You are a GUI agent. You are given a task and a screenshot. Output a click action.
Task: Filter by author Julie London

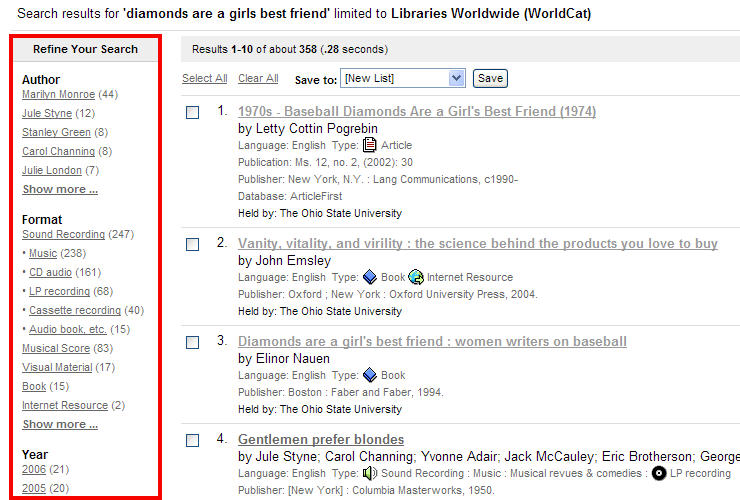pos(52,170)
